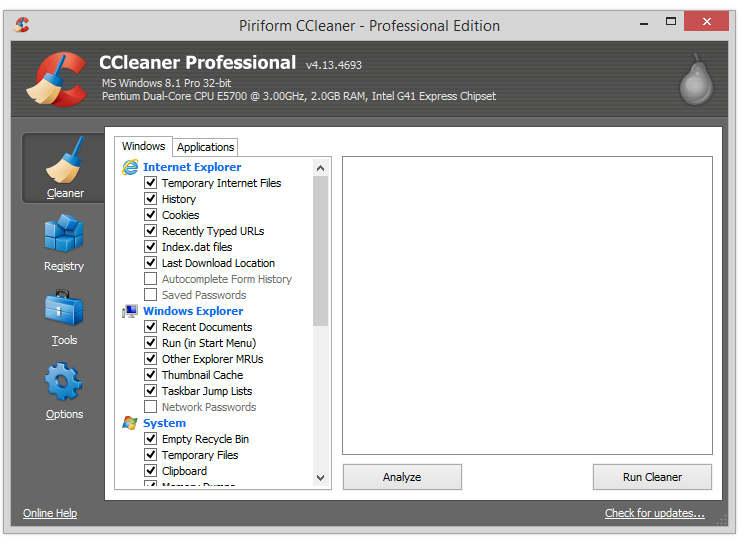Screen dimensions: 741x542
Task: Select the Windows Explorer heading text
Action: coord(193,311)
